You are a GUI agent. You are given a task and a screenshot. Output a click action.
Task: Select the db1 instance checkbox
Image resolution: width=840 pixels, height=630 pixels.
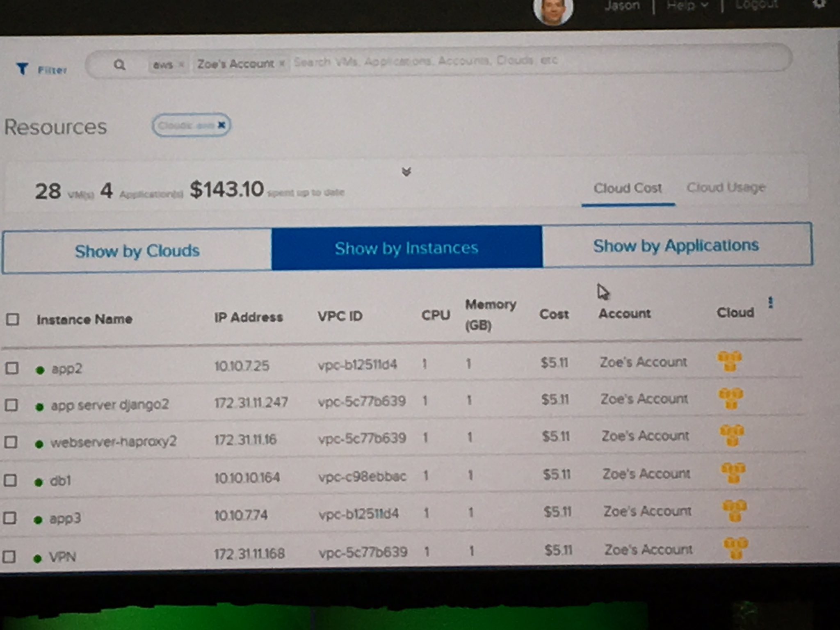click(x=10, y=480)
